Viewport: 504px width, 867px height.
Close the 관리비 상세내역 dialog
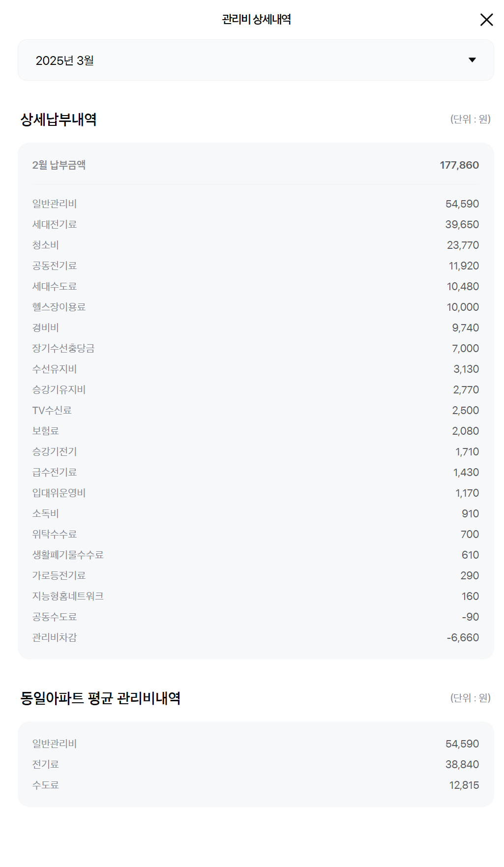click(486, 20)
